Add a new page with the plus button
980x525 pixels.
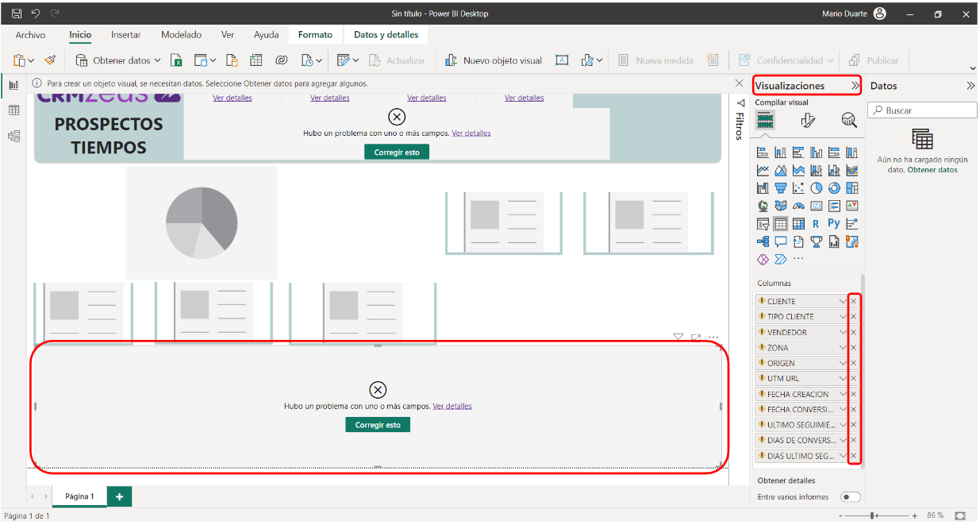click(x=119, y=496)
